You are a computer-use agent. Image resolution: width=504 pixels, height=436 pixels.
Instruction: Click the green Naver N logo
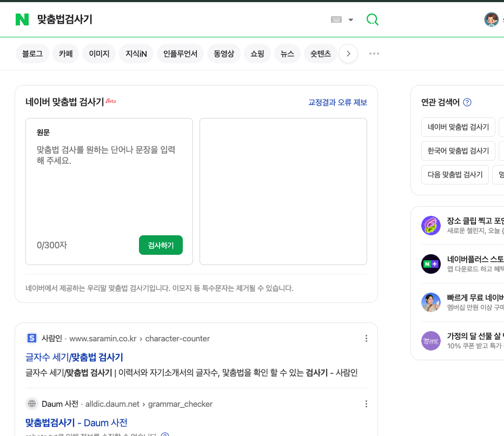coord(22,19)
